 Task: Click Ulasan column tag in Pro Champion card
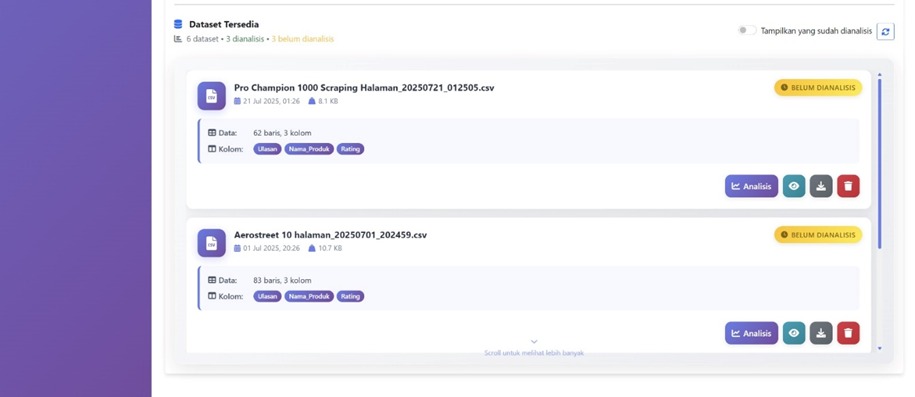(x=267, y=149)
